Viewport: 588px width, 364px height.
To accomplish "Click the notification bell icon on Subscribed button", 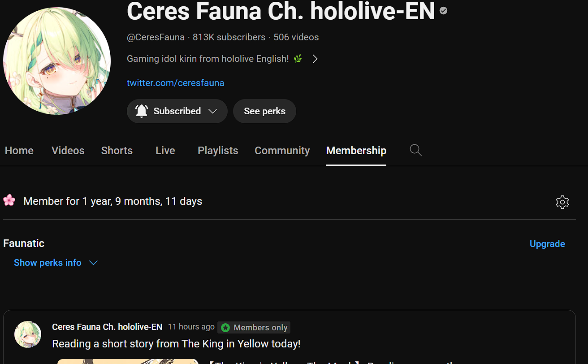I will [x=142, y=111].
